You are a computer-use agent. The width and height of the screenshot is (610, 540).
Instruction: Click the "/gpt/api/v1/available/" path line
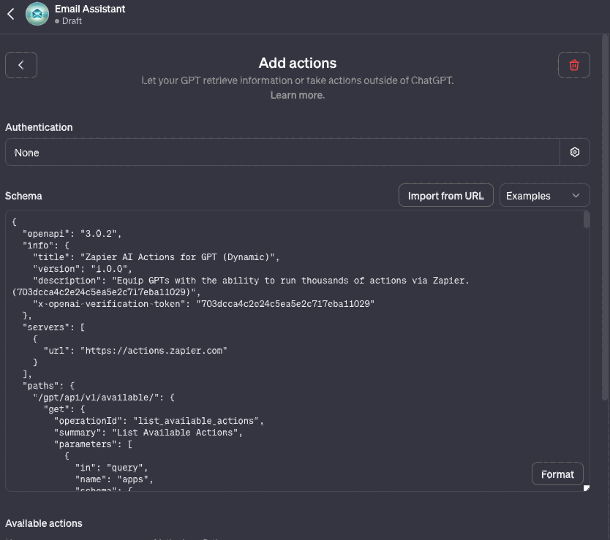[104, 397]
